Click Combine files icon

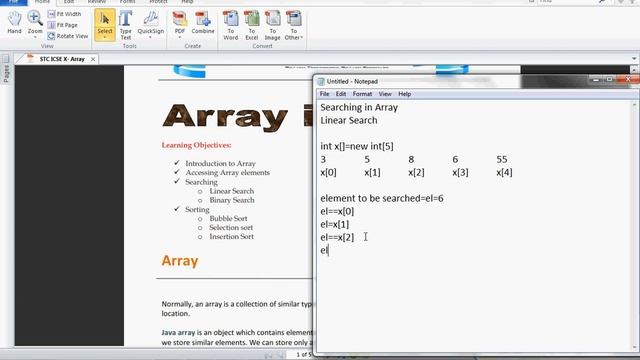pyautogui.click(x=203, y=22)
